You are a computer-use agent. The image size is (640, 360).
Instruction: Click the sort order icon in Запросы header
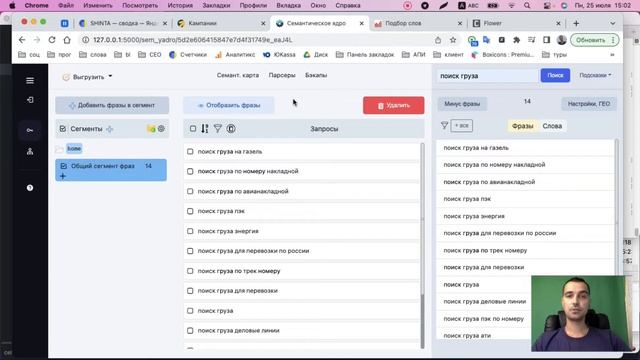click(204, 129)
